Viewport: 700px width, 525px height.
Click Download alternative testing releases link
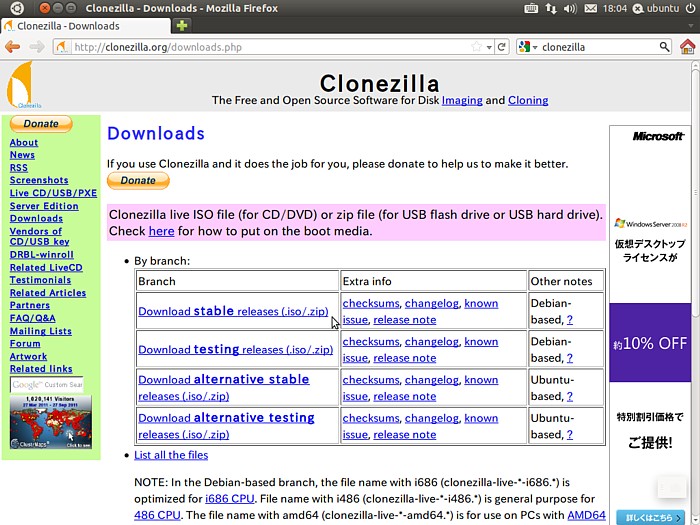[226, 426]
